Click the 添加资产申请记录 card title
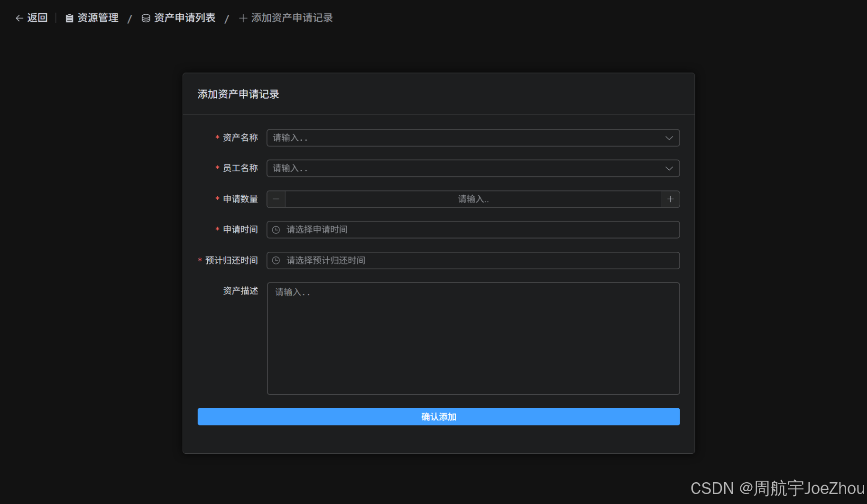This screenshot has width=867, height=504. click(238, 94)
